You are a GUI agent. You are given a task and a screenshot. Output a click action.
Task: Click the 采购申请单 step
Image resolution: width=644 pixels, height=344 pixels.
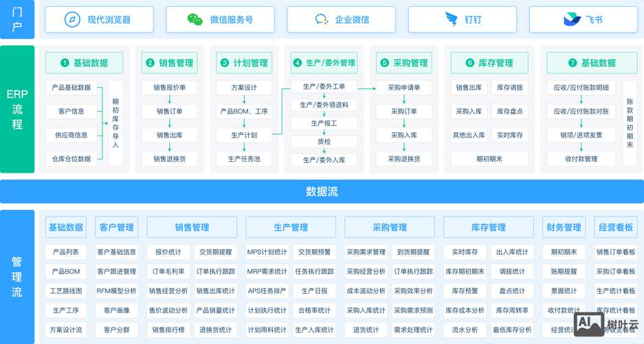[x=404, y=87]
